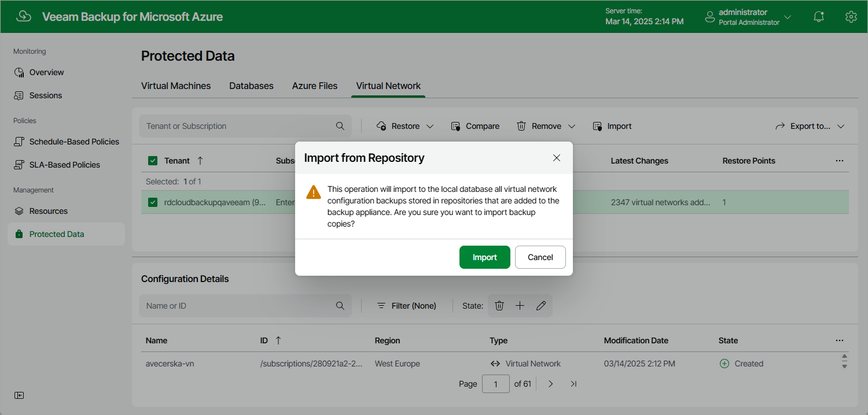The image size is (868, 415).
Task: Click the table scrollbar down arrow
Action: point(844,366)
